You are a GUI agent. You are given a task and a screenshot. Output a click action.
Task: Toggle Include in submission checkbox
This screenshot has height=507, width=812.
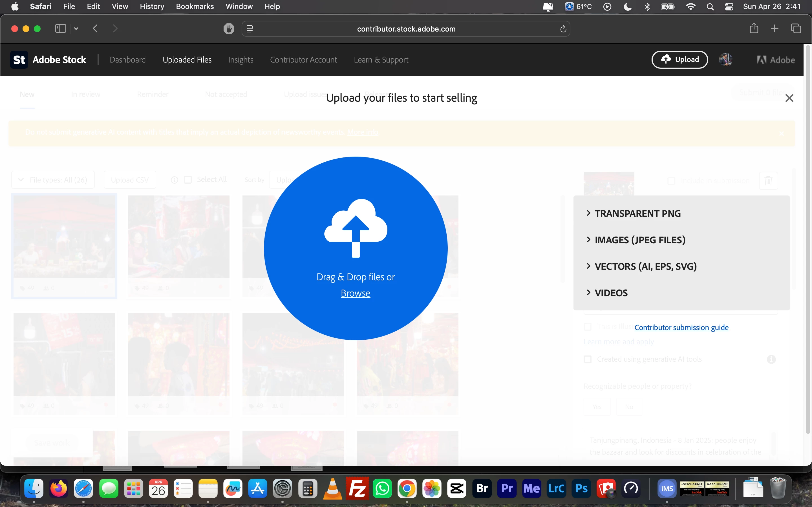[x=671, y=181]
